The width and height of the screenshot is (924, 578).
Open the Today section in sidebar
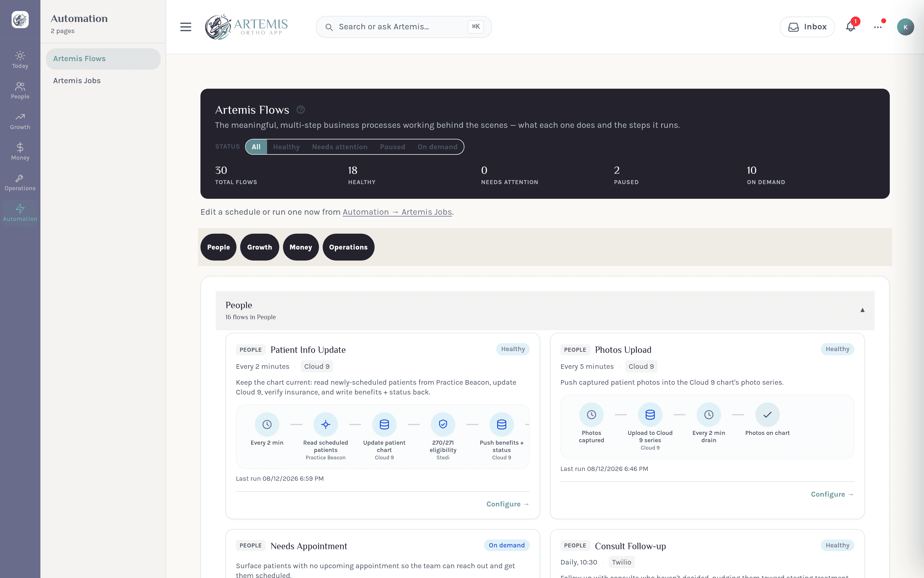click(x=20, y=60)
